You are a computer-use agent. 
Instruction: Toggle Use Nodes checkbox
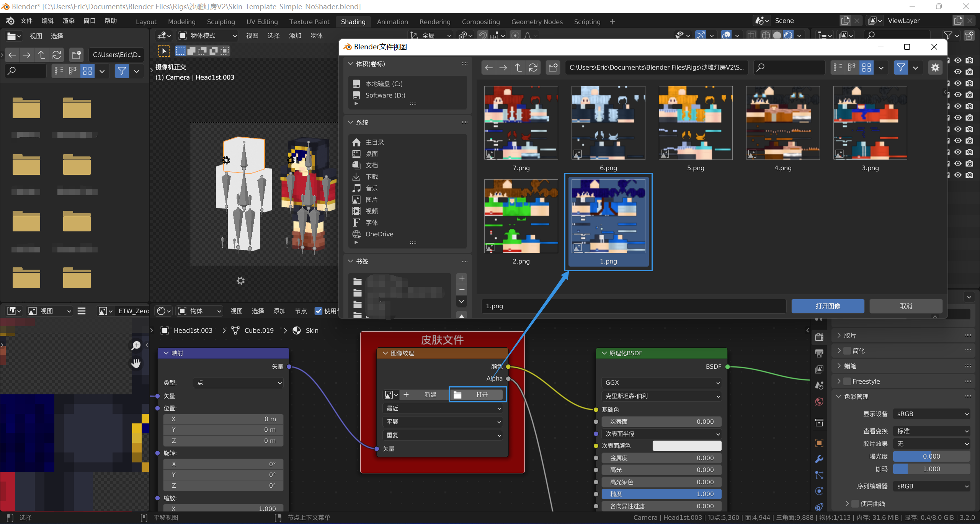pyautogui.click(x=318, y=311)
